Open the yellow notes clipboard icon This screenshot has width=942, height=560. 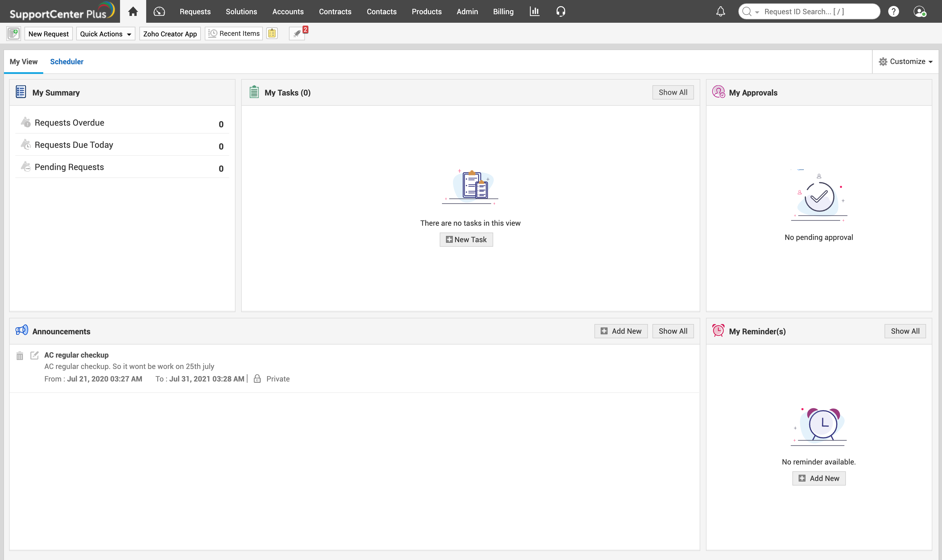[272, 34]
